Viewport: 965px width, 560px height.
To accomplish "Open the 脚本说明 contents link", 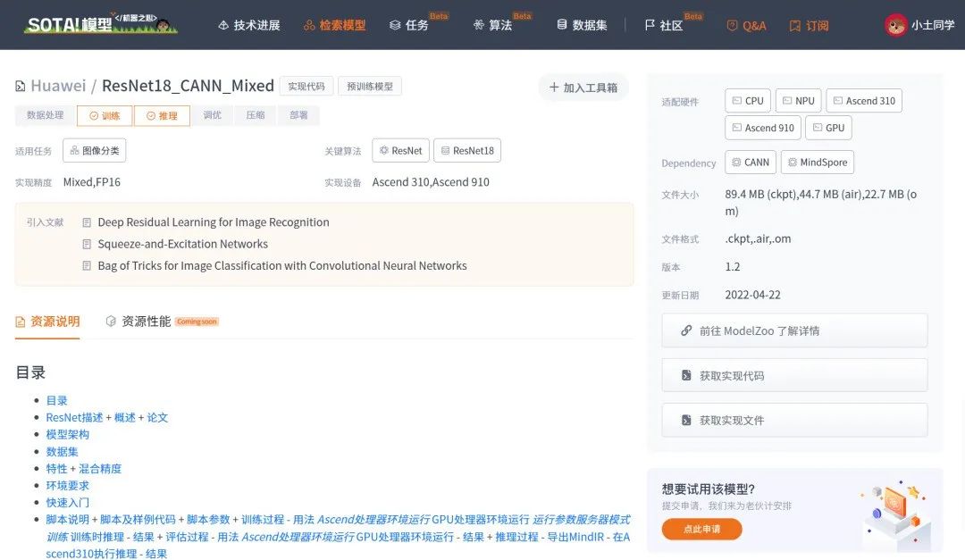I will 68,520.
